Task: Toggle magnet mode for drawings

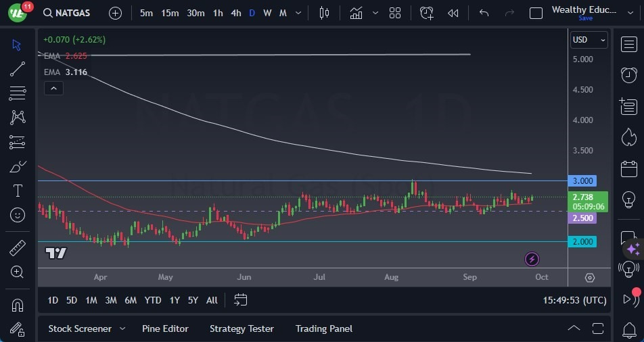Action: tap(18, 305)
